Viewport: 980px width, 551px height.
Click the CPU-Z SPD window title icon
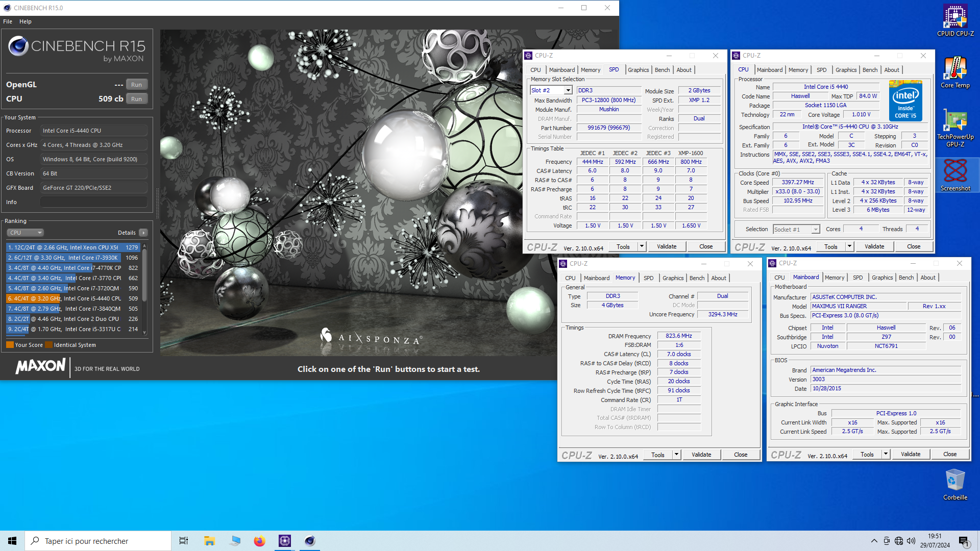click(529, 56)
